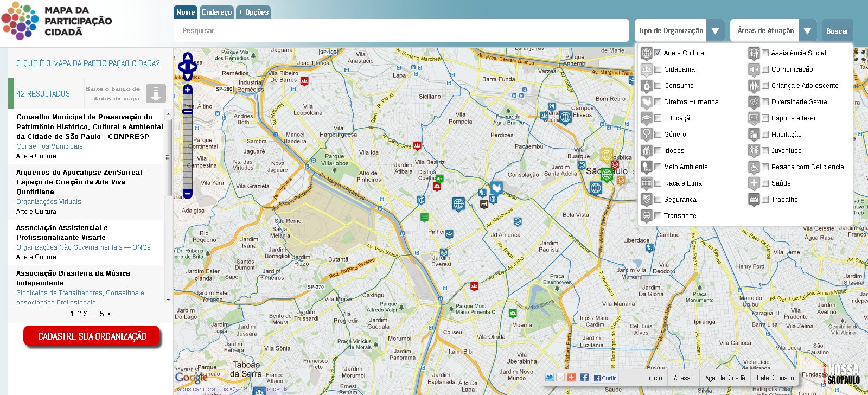
Task: Enable the Transporte filter checkbox
Action: coord(658,216)
